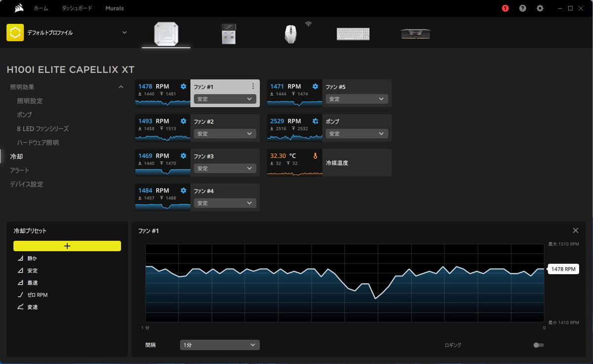
Task: Open ファン #2 preset dropdown
Action: tap(225, 134)
